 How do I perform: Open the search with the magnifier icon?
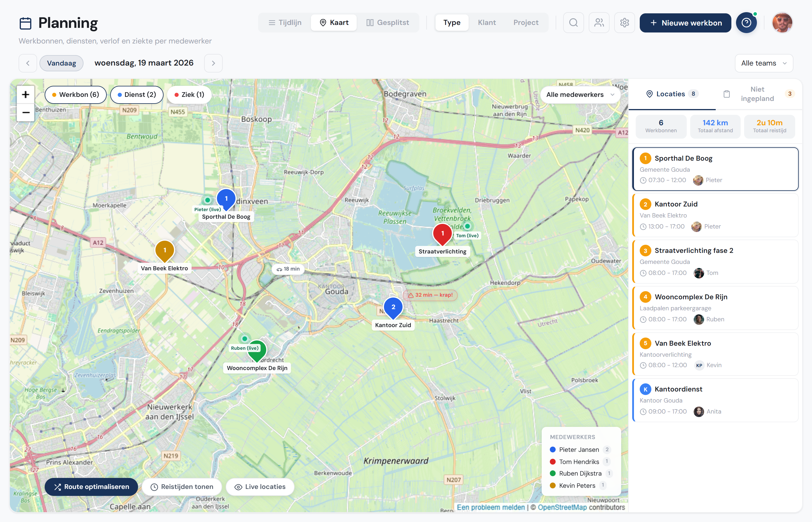pyautogui.click(x=573, y=22)
